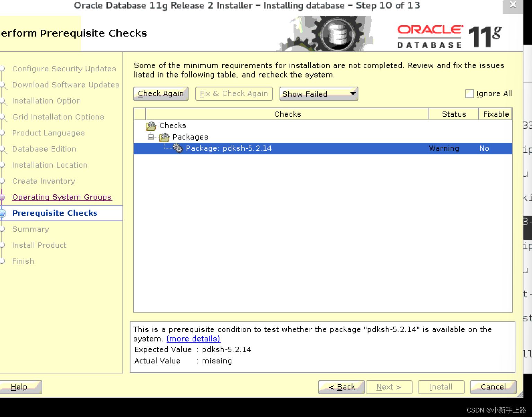Close the installer window
Image resolution: width=532 pixels, height=417 pixels.
513,5
